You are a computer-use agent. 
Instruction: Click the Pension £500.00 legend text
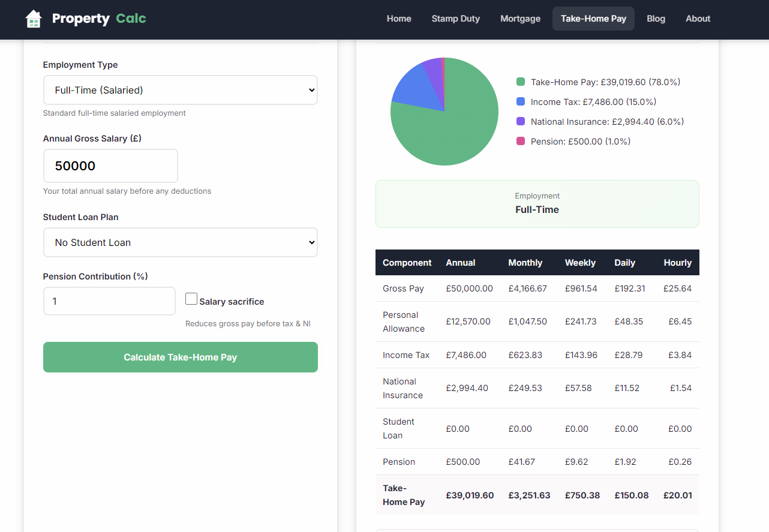point(581,142)
